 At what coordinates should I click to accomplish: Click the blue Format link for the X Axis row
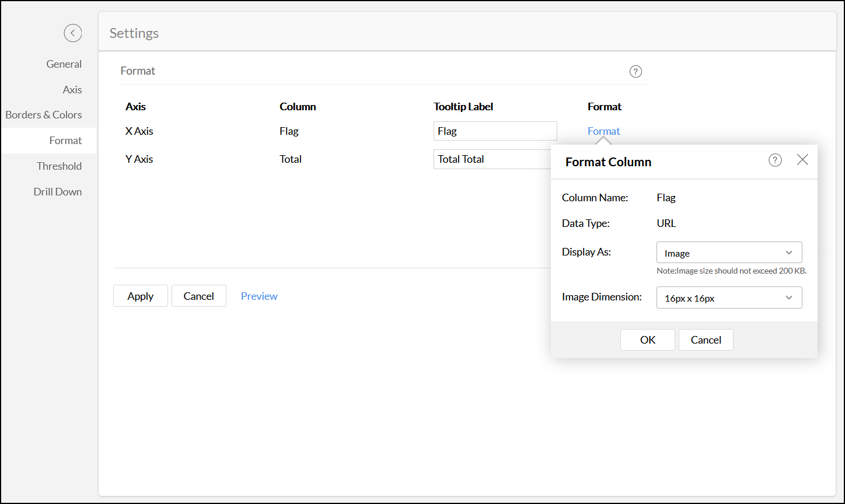click(x=603, y=131)
